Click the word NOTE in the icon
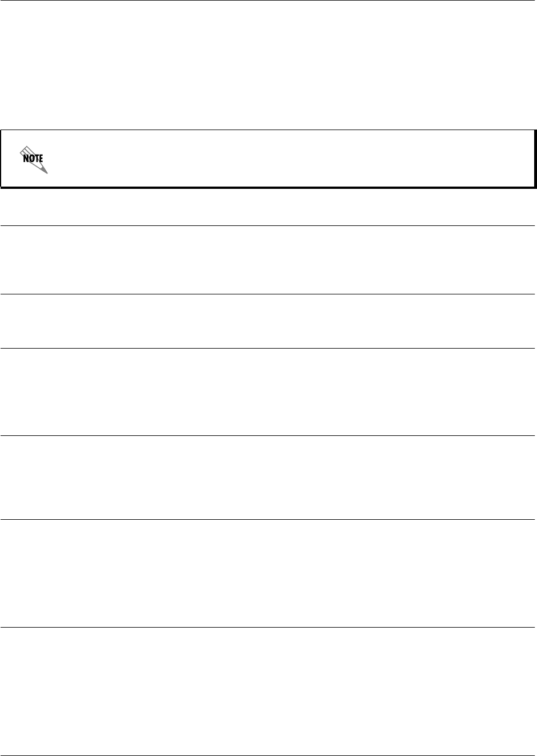Image resolution: width=537 pixels, height=756 pixels. point(33,158)
